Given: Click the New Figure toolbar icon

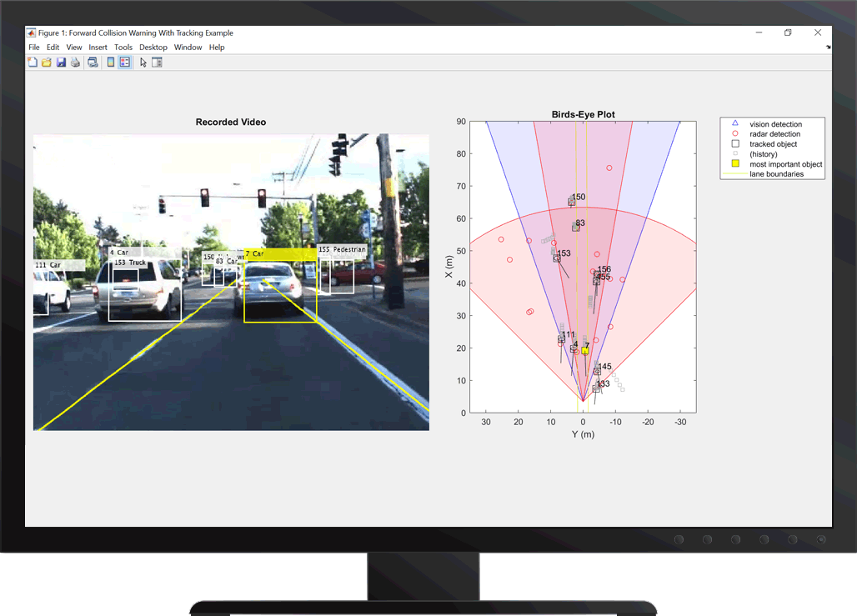Looking at the screenshot, I should click(33, 63).
